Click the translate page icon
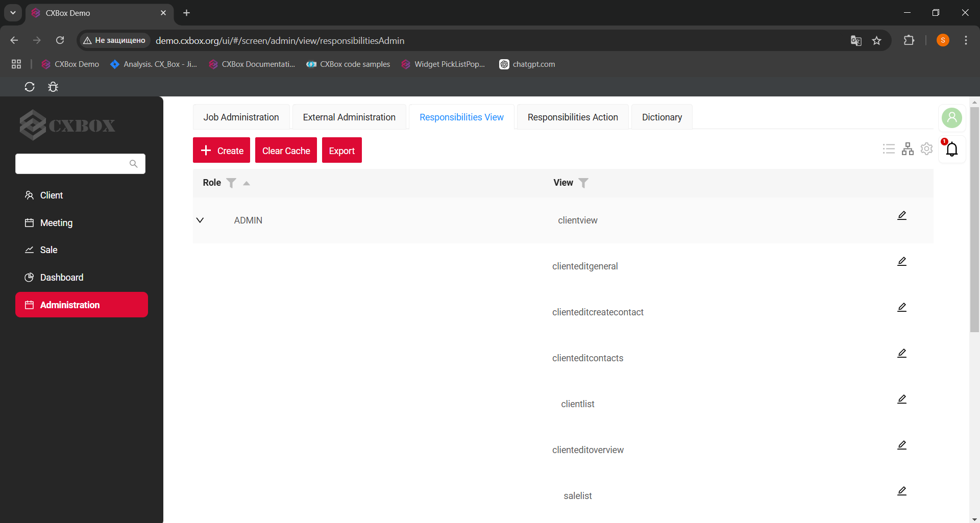The height and width of the screenshot is (523, 980). pyautogui.click(x=856, y=40)
